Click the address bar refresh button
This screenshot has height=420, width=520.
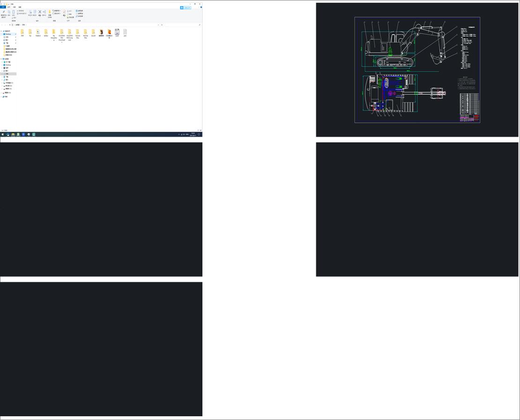pos(162,25)
